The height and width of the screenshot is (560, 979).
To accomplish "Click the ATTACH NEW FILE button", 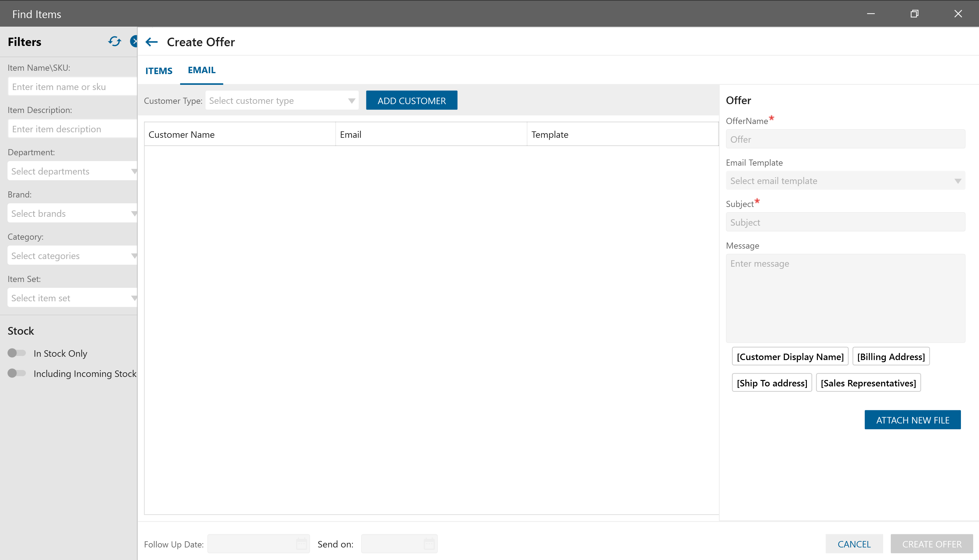I will coord(913,420).
